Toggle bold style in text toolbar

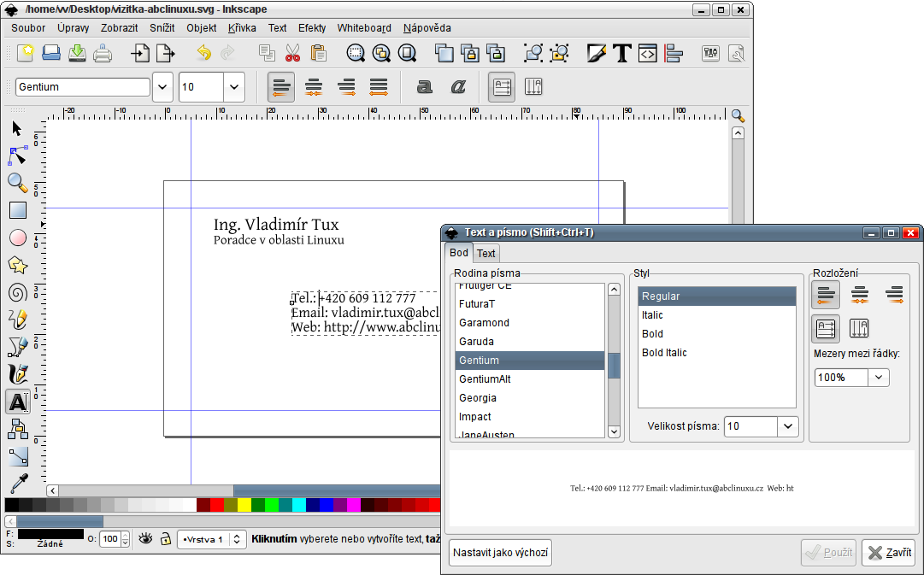click(424, 87)
